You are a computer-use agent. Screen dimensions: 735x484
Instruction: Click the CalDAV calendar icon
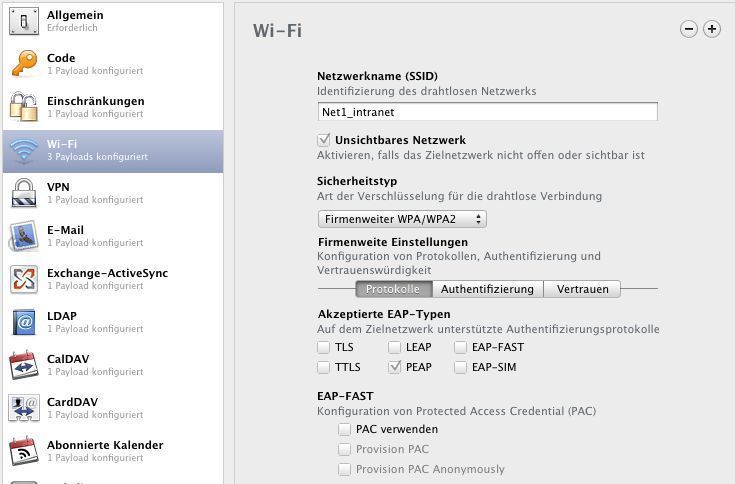(23, 365)
